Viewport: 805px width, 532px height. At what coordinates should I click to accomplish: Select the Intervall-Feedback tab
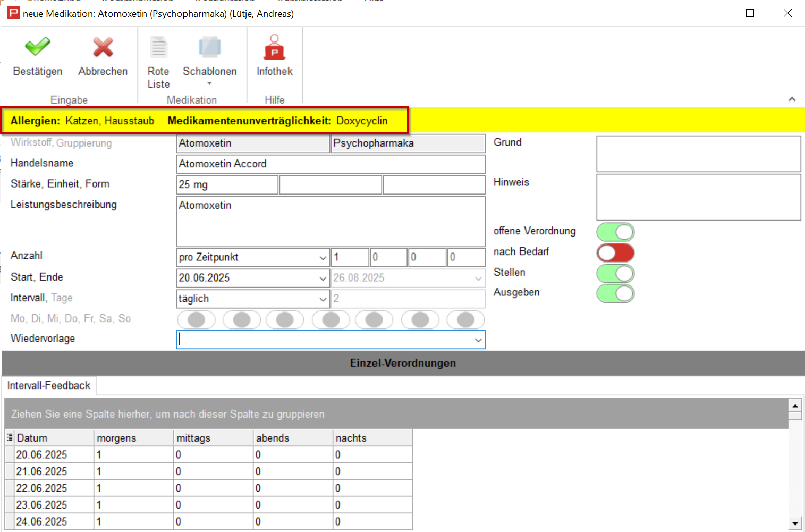pyautogui.click(x=49, y=385)
